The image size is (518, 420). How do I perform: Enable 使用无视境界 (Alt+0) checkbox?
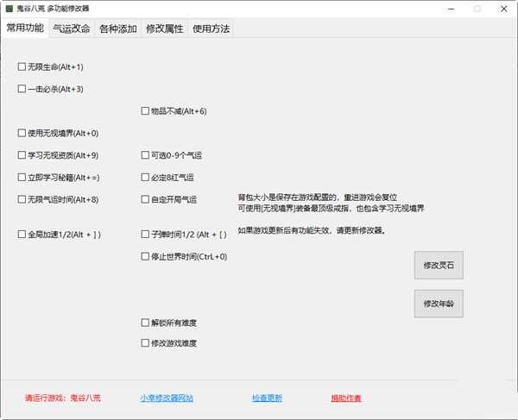tap(22, 133)
